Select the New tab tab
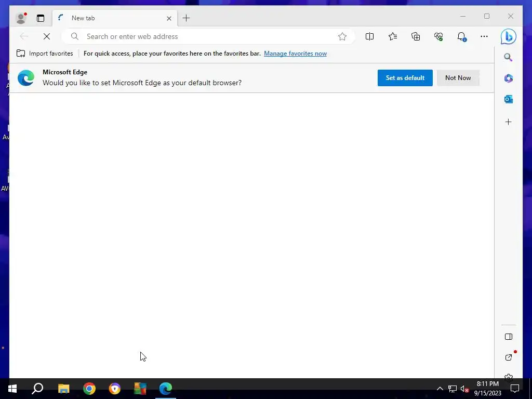The image size is (532, 399). 115,18
